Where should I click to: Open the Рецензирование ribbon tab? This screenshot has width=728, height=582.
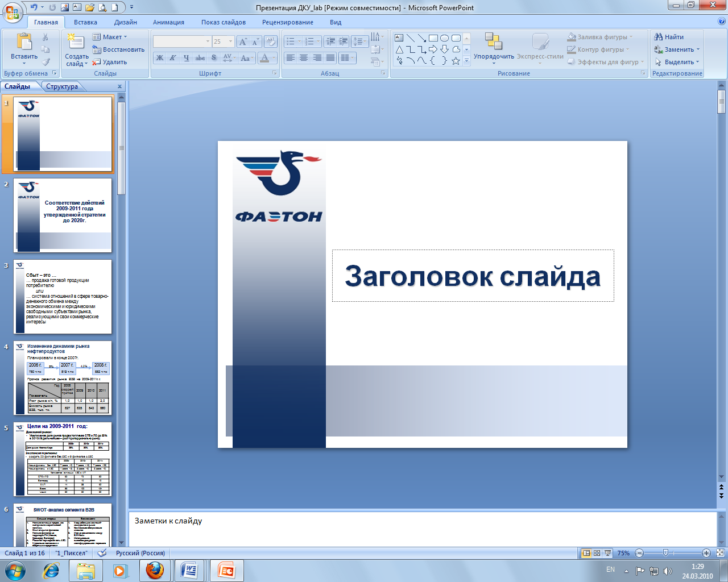(288, 22)
